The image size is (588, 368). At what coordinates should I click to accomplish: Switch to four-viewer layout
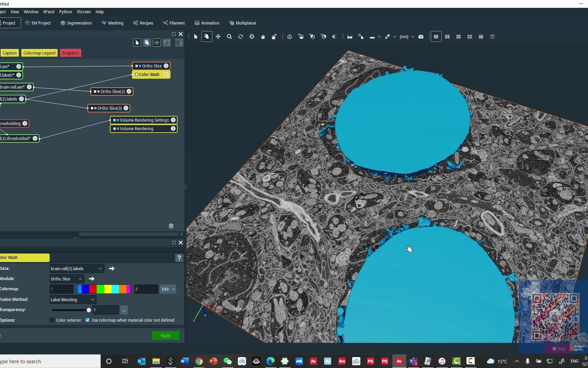pyautogui.click(x=470, y=37)
